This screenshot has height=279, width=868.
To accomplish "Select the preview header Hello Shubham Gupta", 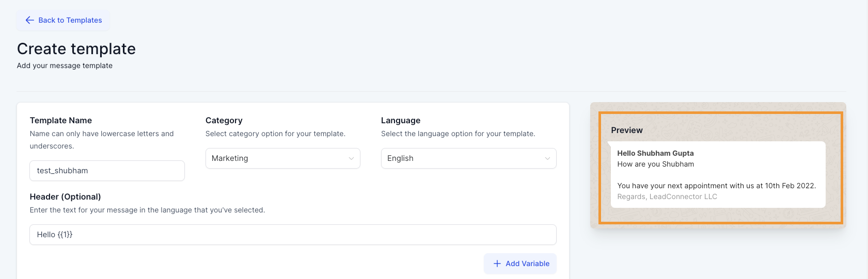I will (655, 153).
